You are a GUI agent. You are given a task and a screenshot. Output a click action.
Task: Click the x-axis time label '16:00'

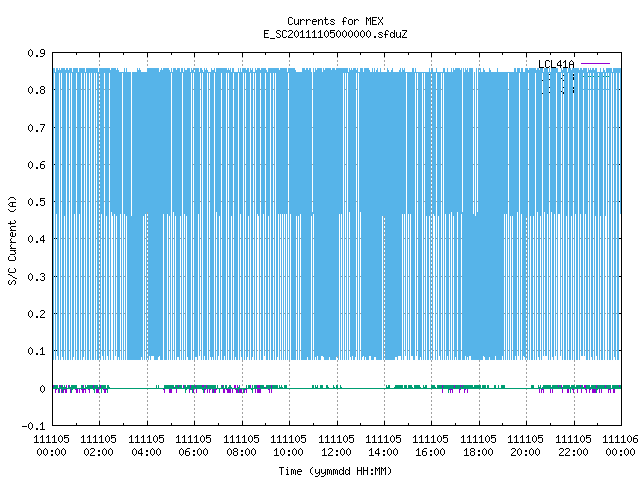click(431, 452)
